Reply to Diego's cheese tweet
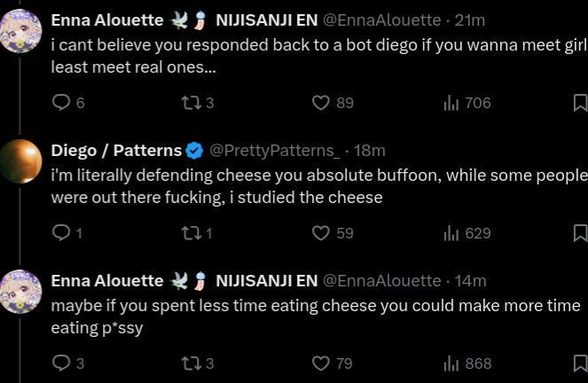The height and width of the screenshot is (383, 588). pos(62,233)
